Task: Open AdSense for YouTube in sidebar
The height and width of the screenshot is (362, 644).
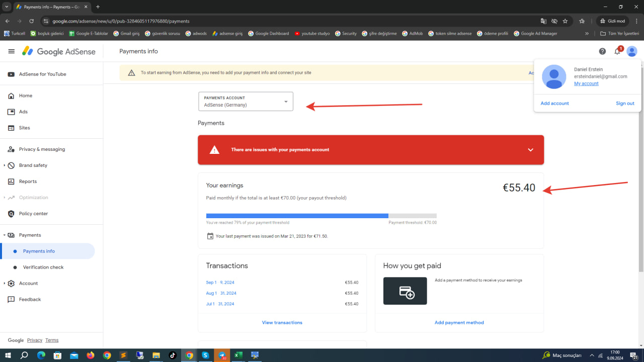Action: coord(43,74)
